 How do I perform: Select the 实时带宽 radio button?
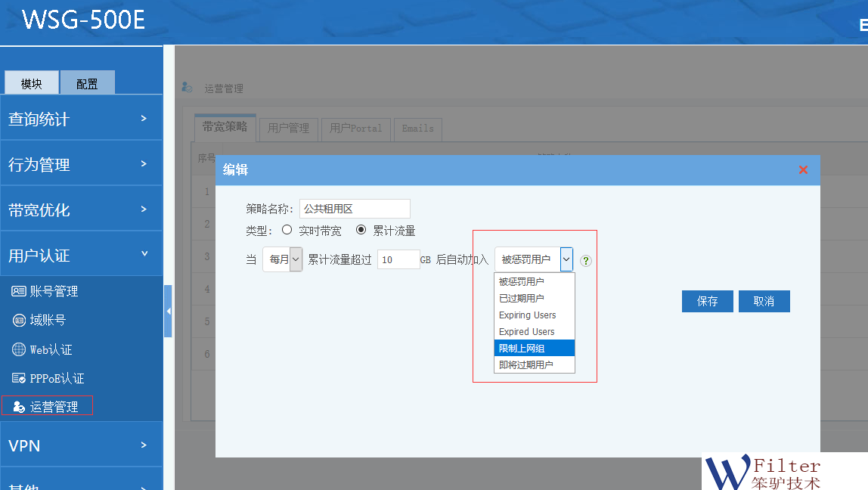(287, 230)
